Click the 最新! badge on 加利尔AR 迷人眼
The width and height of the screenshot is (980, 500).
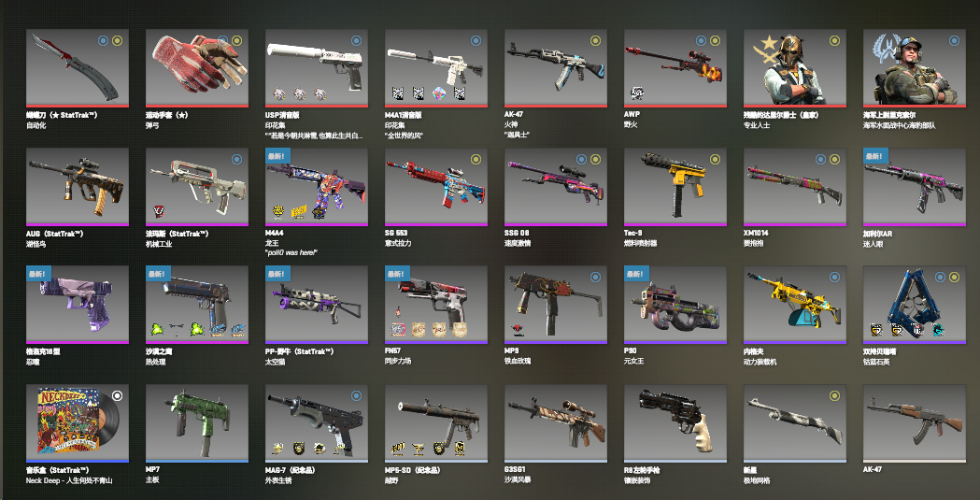pyautogui.click(x=875, y=156)
